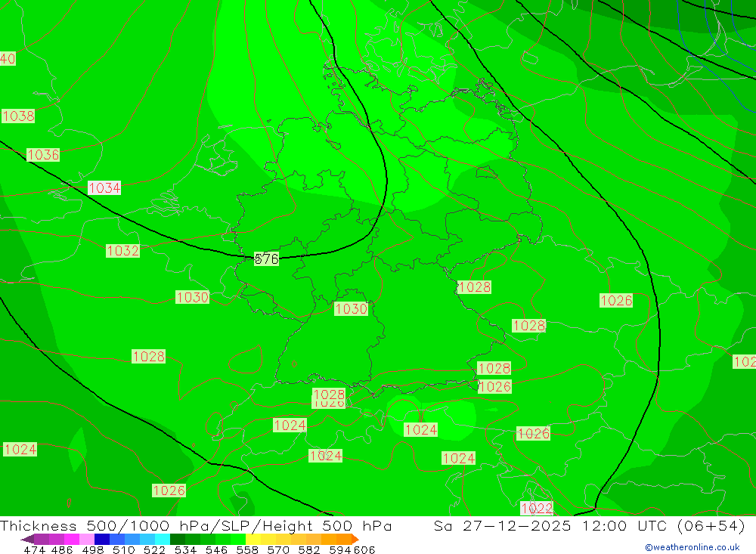The image size is (756, 554).
Task: Click the 576 height contour label
Action: 267,259
